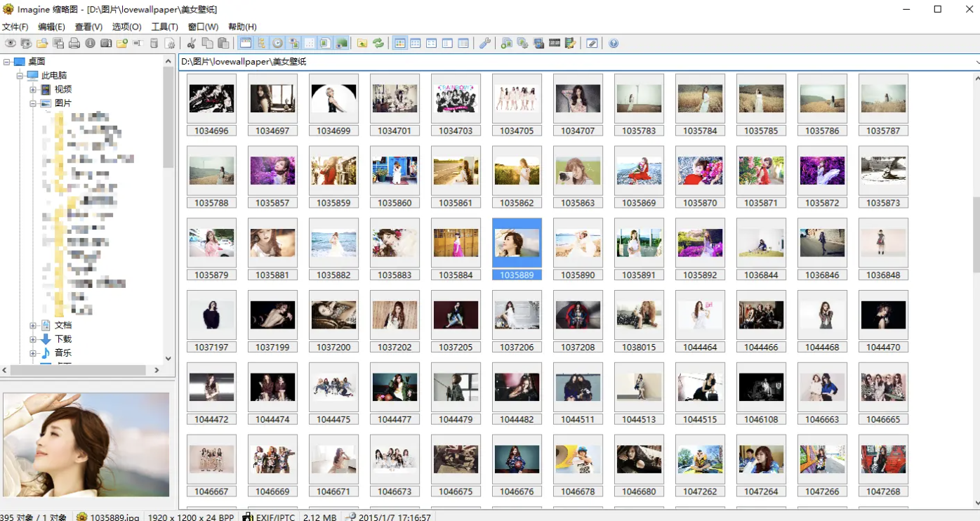
Task: Toggle the clock icon toolbar button
Action: pos(277,44)
